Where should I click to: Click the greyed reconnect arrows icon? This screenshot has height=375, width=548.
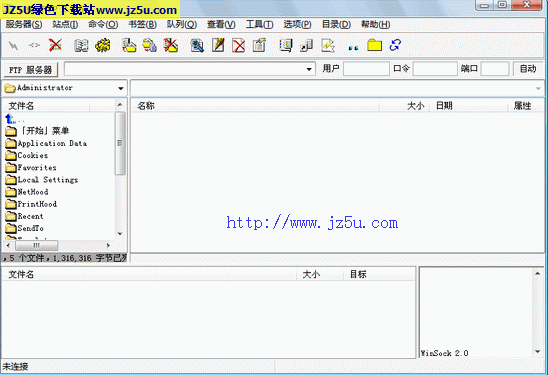tap(34, 45)
